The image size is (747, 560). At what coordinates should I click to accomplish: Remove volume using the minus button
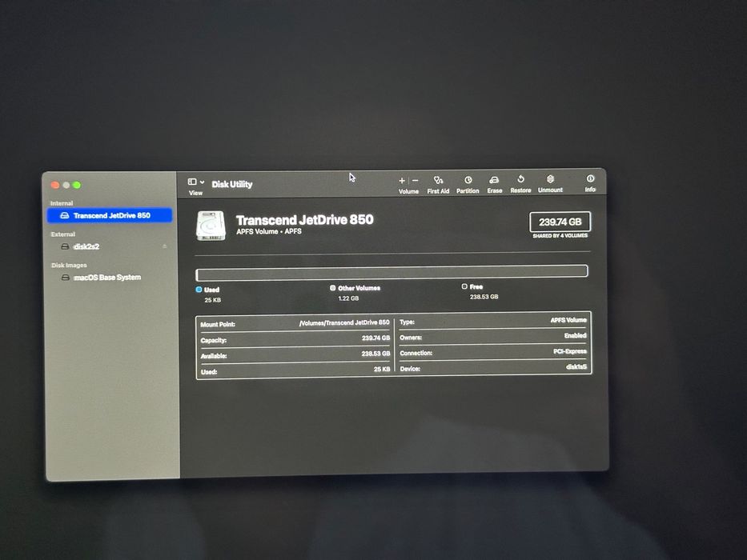tap(415, 181)
